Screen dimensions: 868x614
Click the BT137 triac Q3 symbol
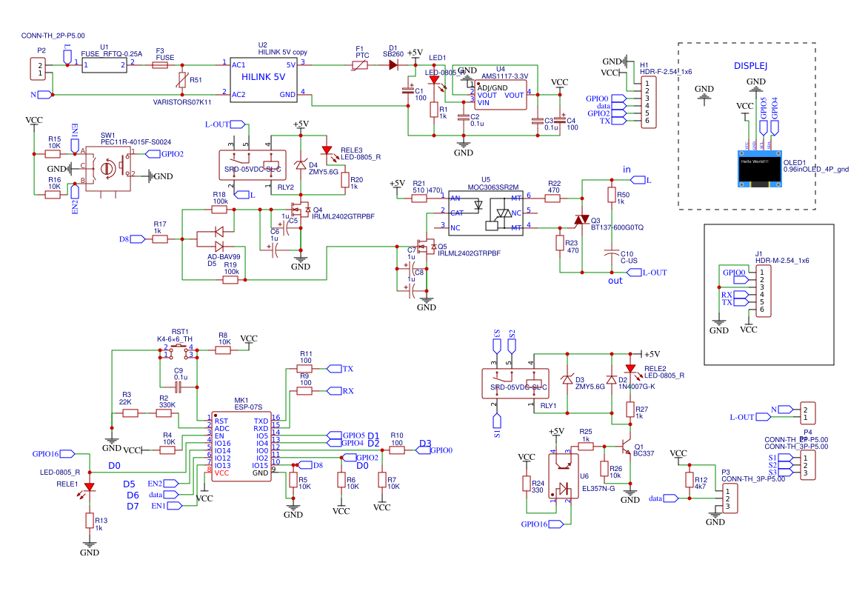click(581, 221)
